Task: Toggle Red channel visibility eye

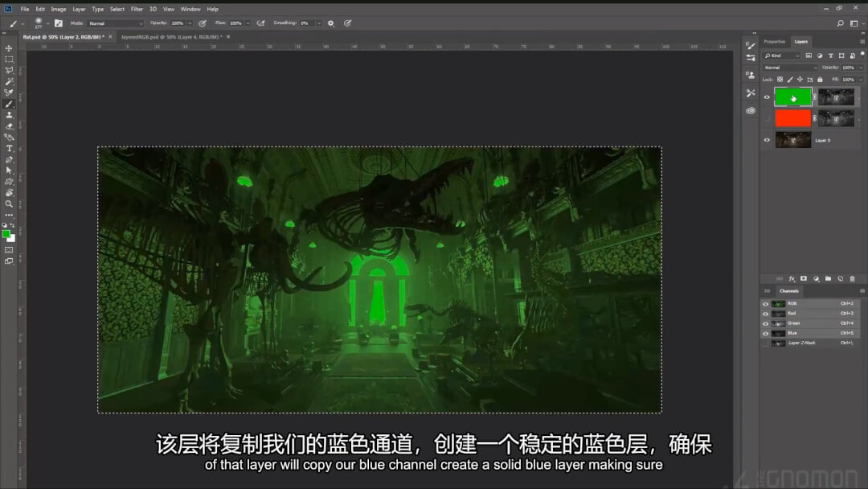Action: click(766, 314)
